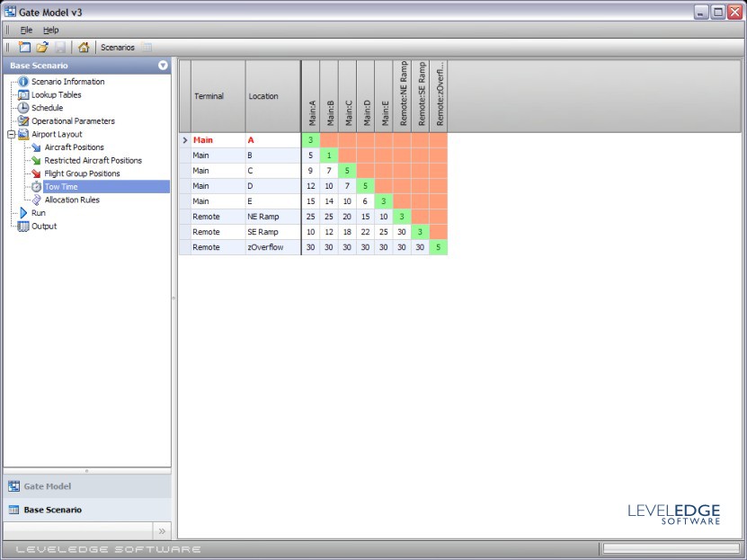Click the Home toolbar icon
Image resolution: width=747 pixels, height=560 pixels.
point(84,47)
